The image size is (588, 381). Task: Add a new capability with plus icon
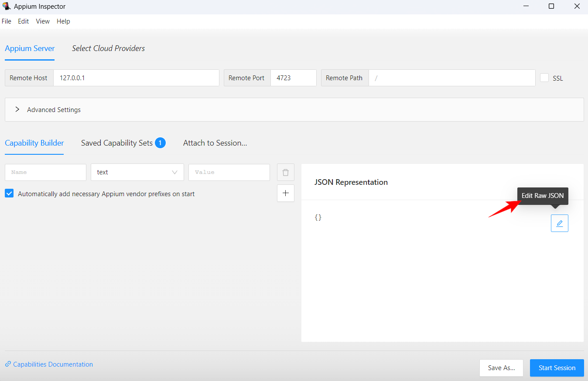[x=286, y=193]
